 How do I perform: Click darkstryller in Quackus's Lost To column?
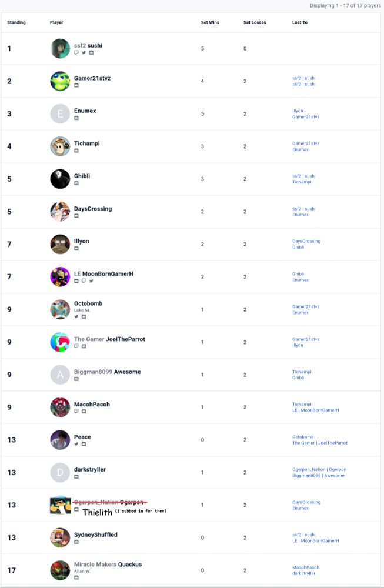[x=303, y=573]
